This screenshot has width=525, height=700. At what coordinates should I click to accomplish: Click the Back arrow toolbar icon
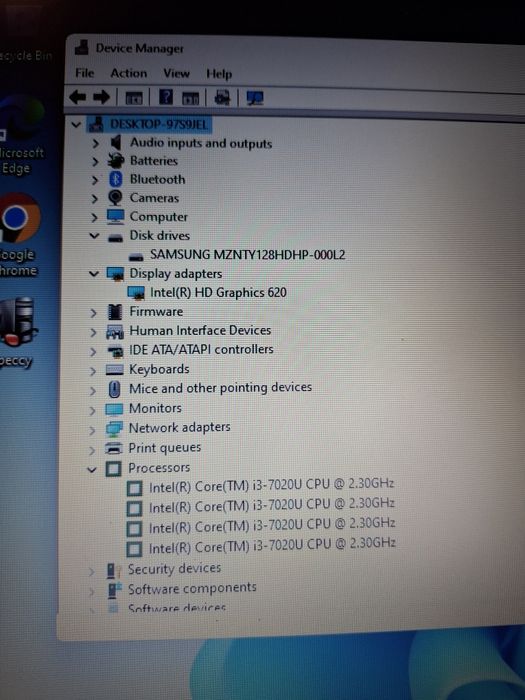[78, 97]
